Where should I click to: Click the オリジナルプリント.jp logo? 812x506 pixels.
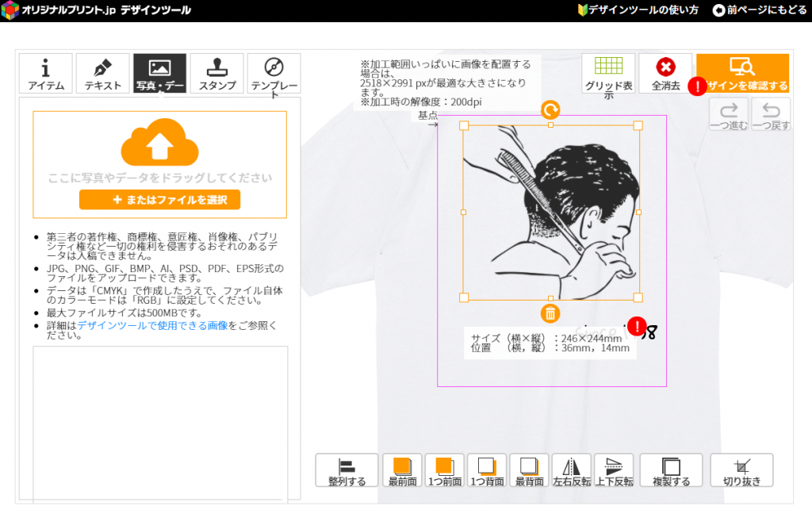click(x=96, y=10)
